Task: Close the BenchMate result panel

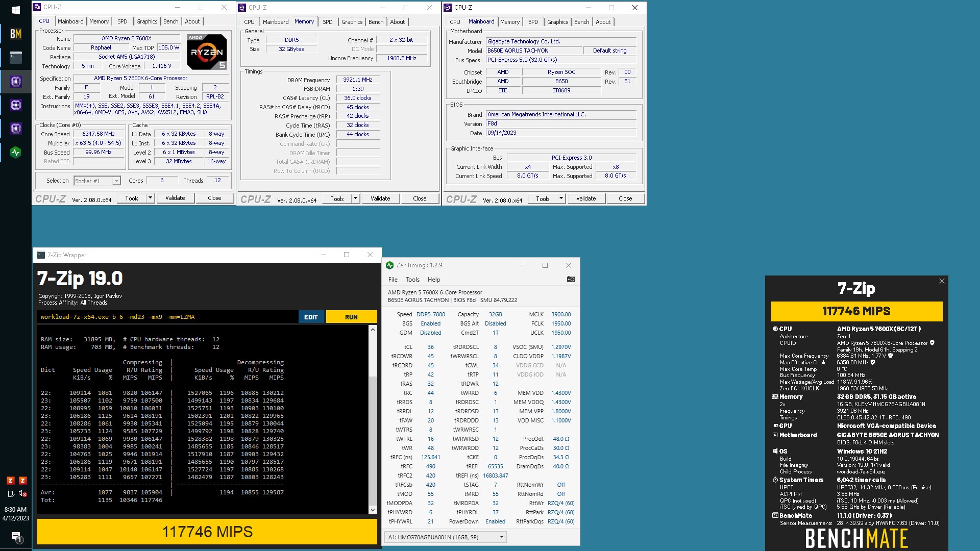Action: (x=942, y=281)
